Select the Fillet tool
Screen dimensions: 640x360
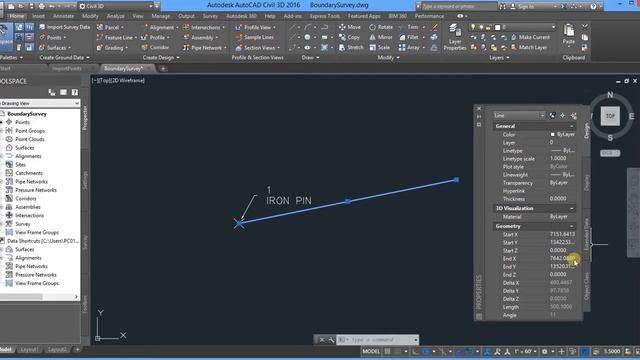pos(409,37)
